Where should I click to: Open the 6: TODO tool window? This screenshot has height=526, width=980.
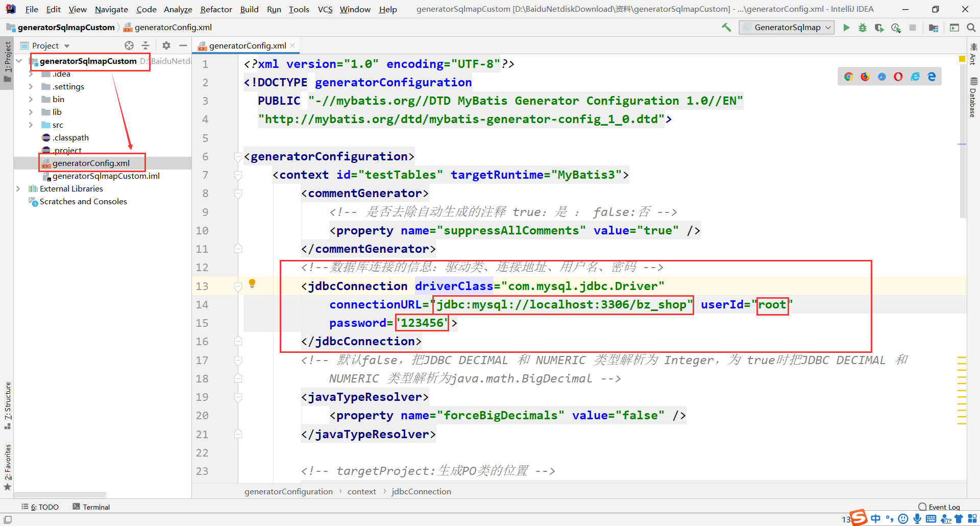click(40, 507)
